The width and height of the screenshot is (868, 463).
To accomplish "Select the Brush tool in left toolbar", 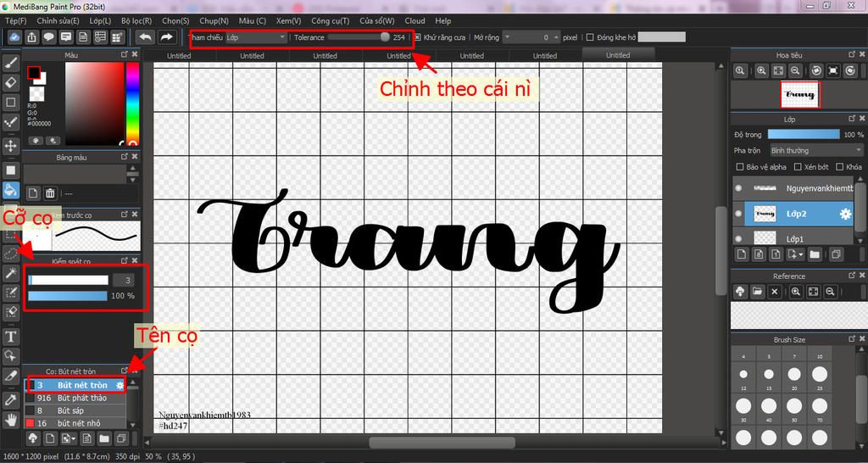I will coord(10,64).
